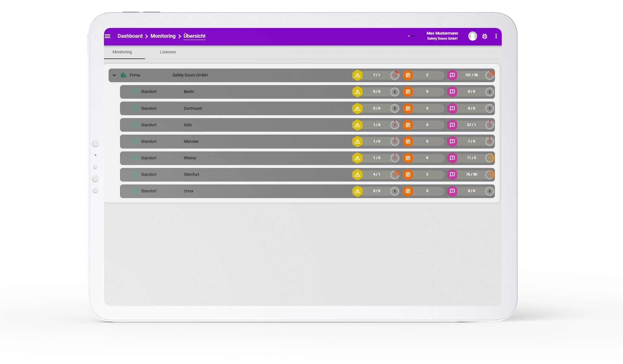The image size is (623, 364).
Task: Click the orange clipboard icon for Steinfurt
Action: coord(408,174)
